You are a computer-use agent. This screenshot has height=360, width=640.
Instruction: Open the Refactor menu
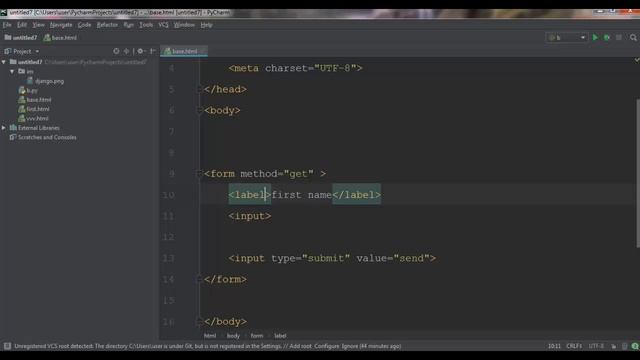pyautogui.click(x=107, y=25)
